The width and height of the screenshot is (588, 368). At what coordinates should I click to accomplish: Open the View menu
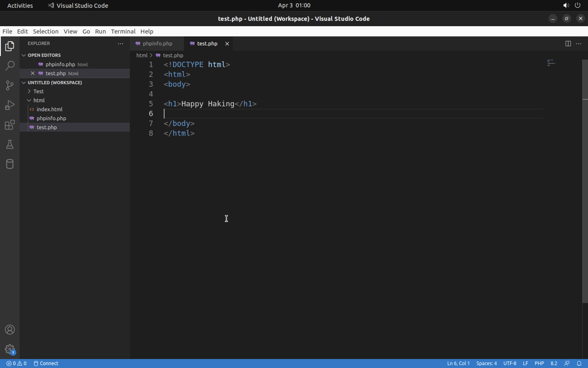coord(70,31)
